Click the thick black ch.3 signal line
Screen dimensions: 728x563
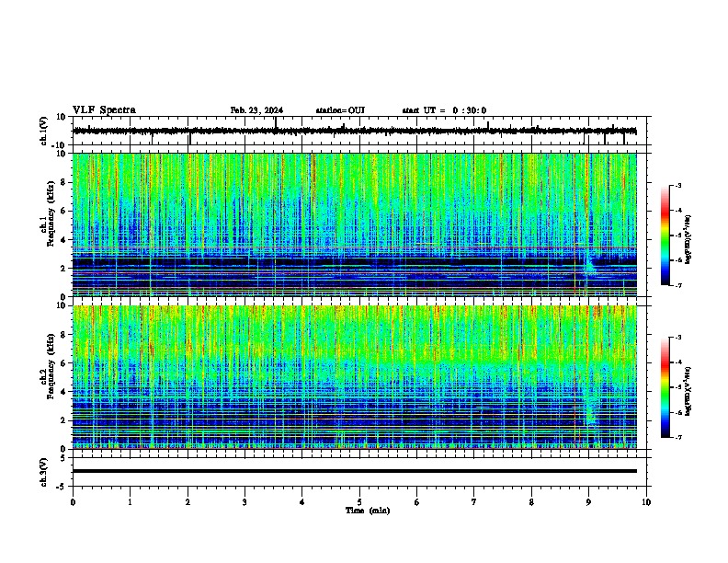click(355, 471)
